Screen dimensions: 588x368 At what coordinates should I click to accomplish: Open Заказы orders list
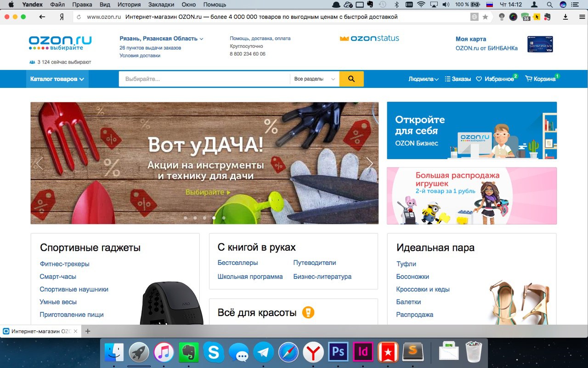coord(458,79)
